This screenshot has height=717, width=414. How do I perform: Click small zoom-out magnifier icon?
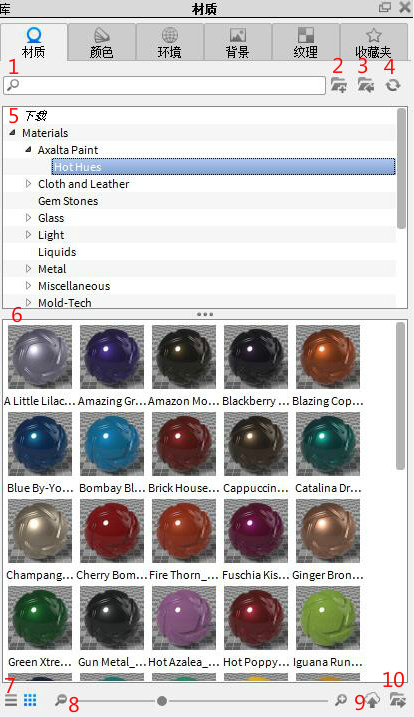click(60, 700)
